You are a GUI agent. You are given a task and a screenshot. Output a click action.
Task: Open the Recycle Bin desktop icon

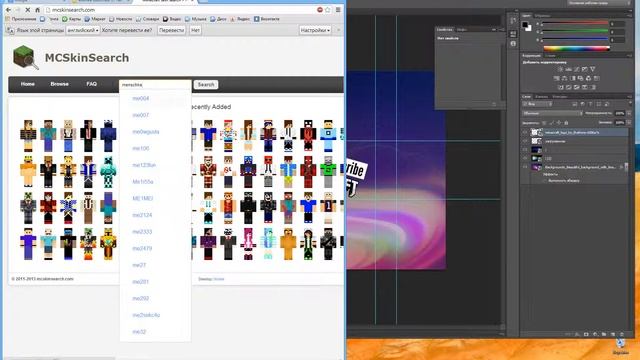[621, 345]
